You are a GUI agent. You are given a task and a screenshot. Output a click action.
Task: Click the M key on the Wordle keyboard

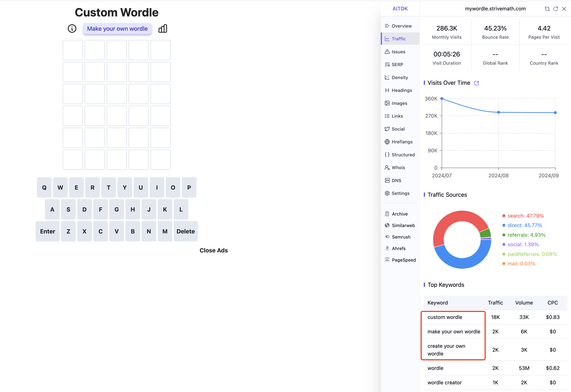pyautogui.click(x=165, y=232)
